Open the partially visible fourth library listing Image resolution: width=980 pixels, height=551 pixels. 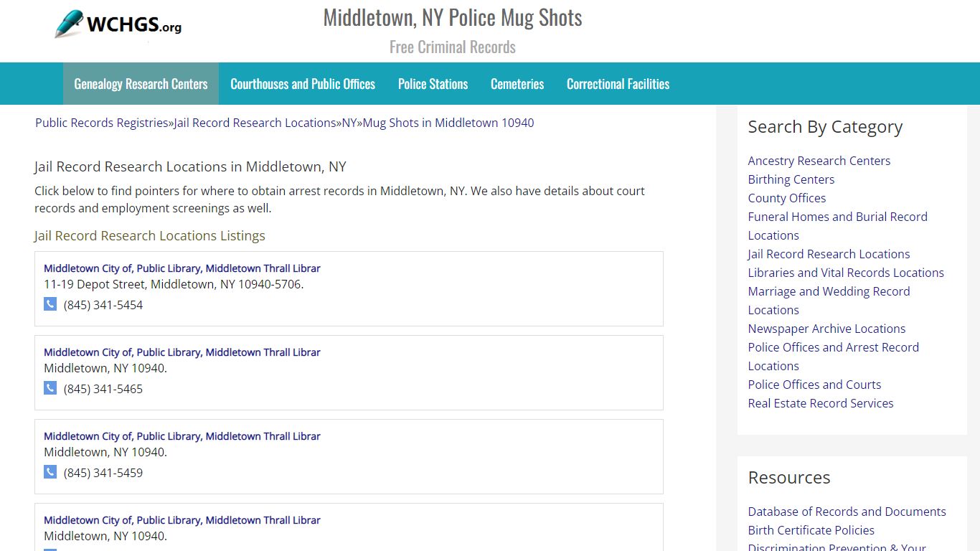[x=182, y=520]
